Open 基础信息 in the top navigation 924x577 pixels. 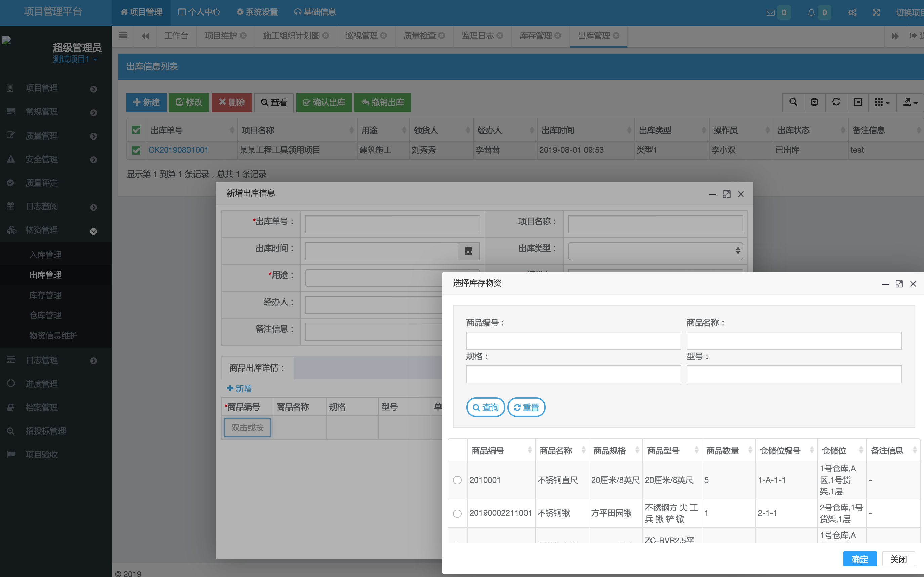point(315,12)
